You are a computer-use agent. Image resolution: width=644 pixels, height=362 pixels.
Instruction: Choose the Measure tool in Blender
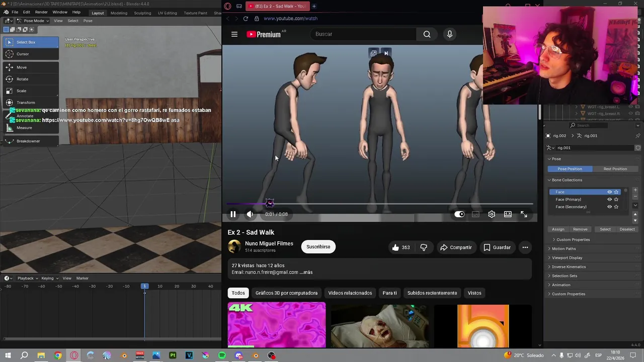click(x=31, y=128)
